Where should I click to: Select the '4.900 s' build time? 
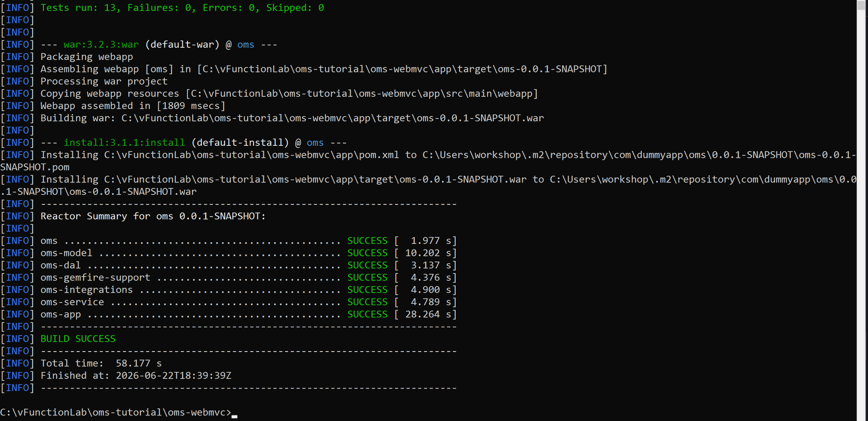pyautogui.click(x=431, y=289)
